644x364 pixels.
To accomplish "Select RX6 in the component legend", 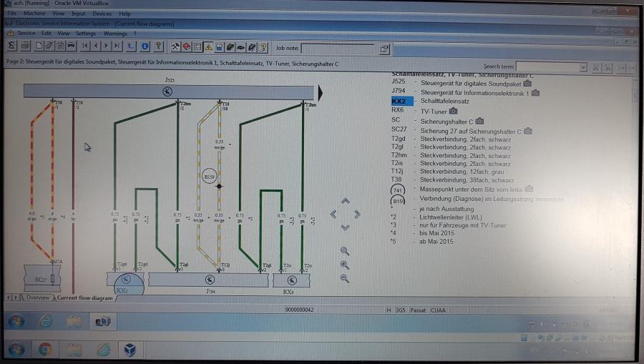I will [x=398, y=110].
